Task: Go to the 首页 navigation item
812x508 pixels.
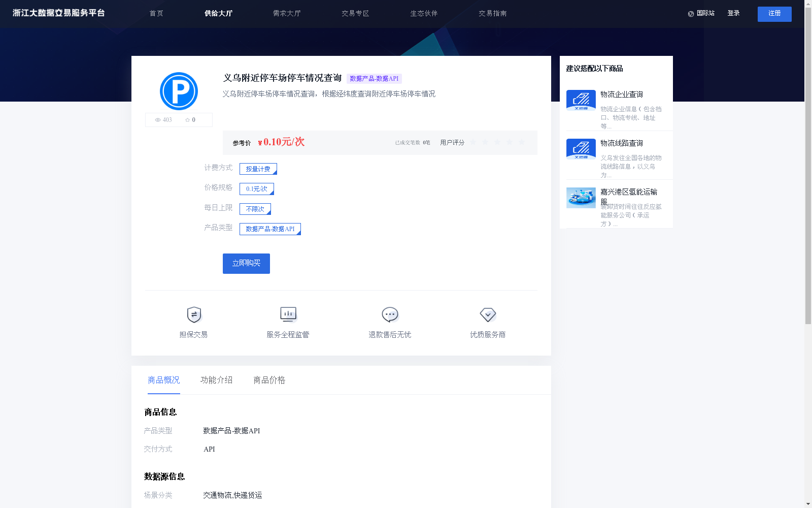Action: [x=156, y=14]
